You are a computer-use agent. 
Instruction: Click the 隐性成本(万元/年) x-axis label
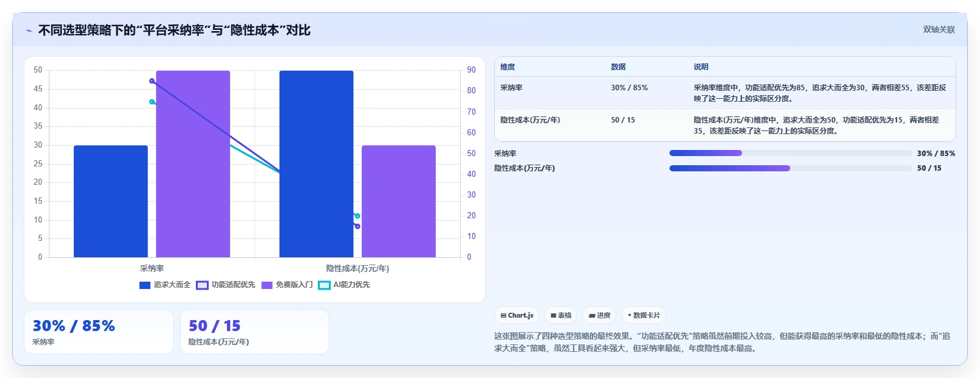pos(358,268)
